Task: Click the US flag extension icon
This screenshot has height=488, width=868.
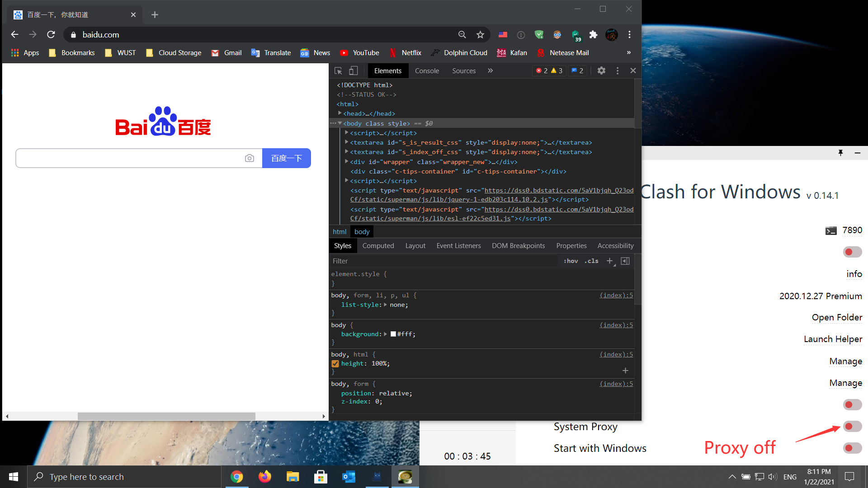Action: (503, 35)
